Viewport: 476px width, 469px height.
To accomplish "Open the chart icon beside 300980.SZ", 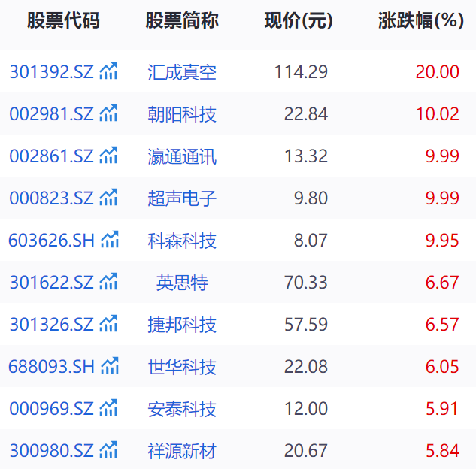I will [109, 451].
